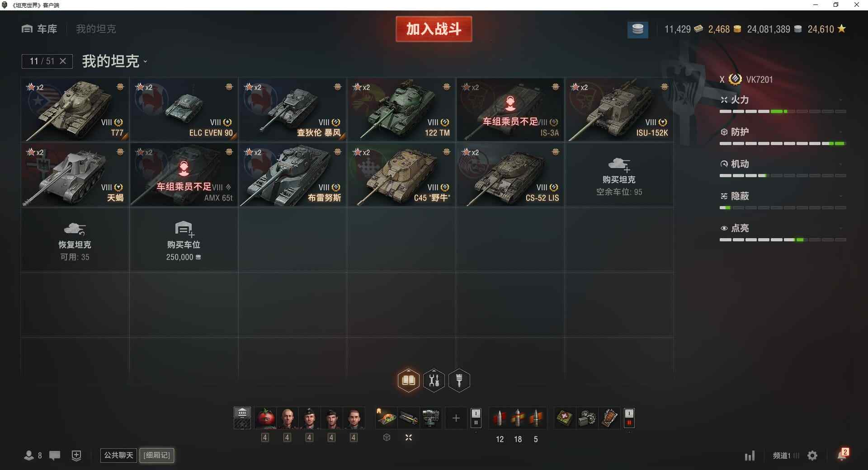Go to the 车库 garage menu
The width and height of the screenshot is (868, 470).
[x=40, y=29]
